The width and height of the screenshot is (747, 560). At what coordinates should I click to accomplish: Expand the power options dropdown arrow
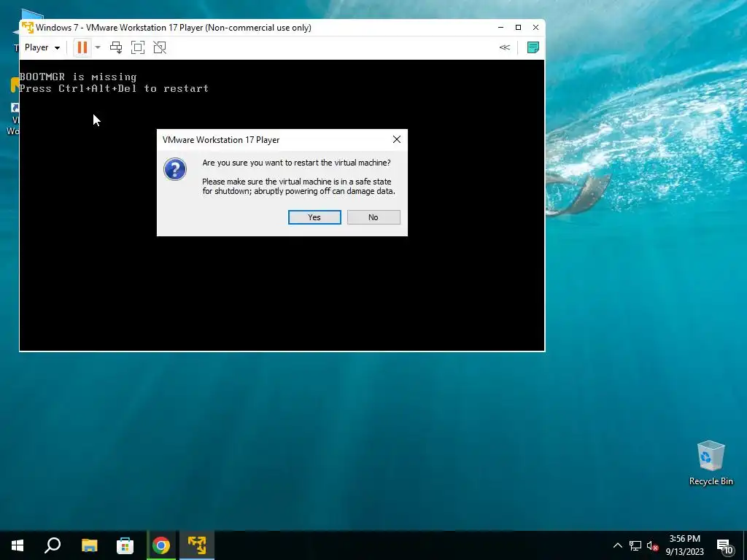pos(98,47)
